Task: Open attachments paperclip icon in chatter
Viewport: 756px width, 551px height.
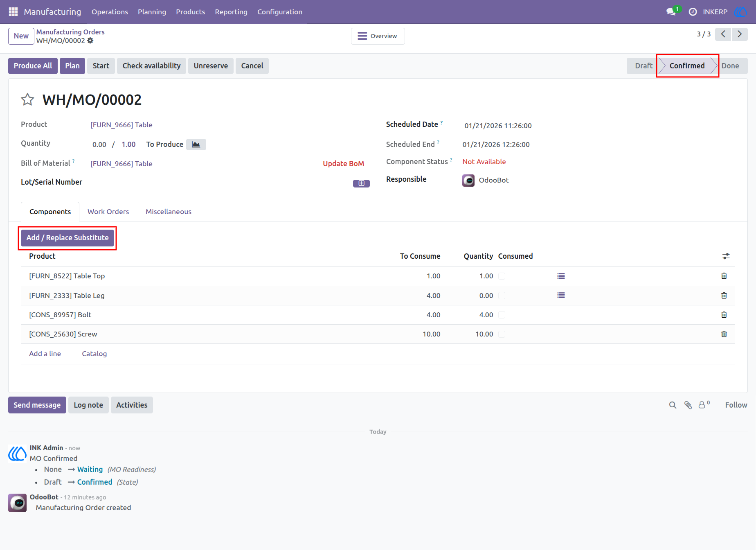Action: (x=688, y=405)
